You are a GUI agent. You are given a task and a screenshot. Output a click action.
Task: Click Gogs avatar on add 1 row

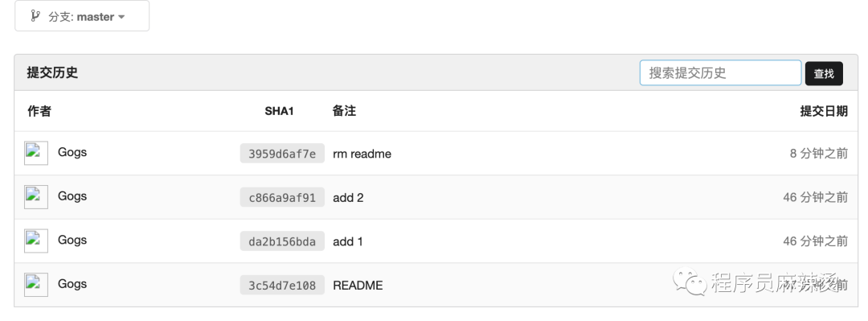point(36,241)
